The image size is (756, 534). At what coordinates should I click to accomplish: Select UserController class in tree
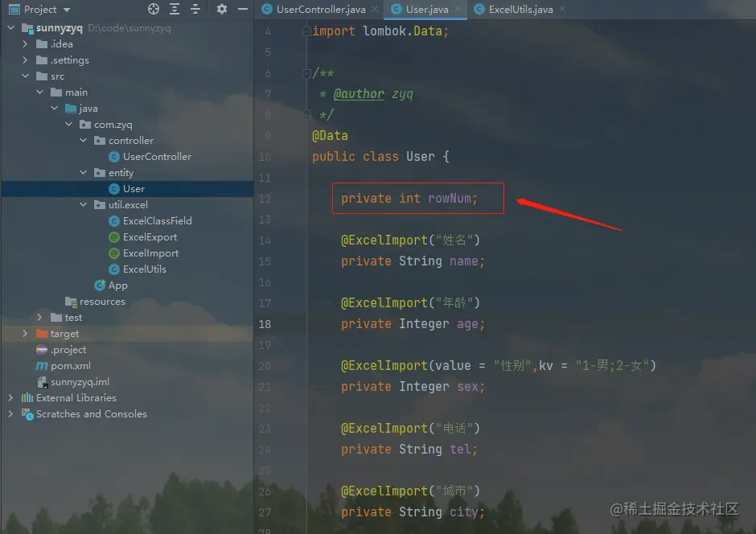[x=157, y=157]
